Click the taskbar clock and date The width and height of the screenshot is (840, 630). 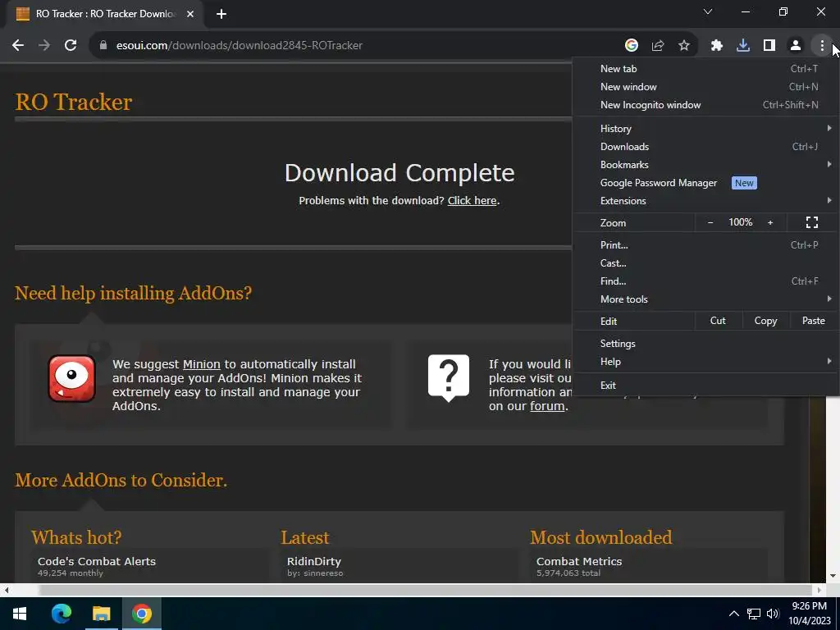(809, 614)
